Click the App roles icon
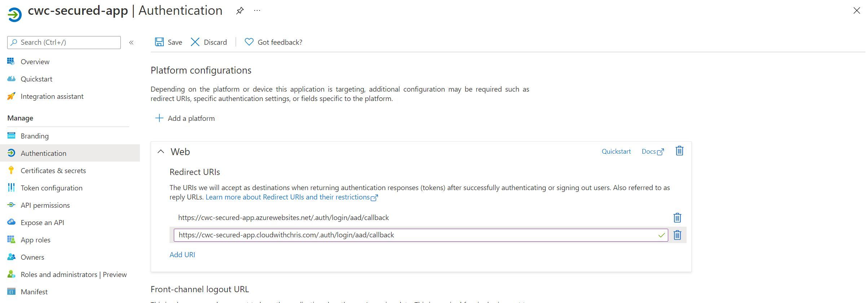Image resolution: width=868 pixels, height=303 pixels. (11, 240)
